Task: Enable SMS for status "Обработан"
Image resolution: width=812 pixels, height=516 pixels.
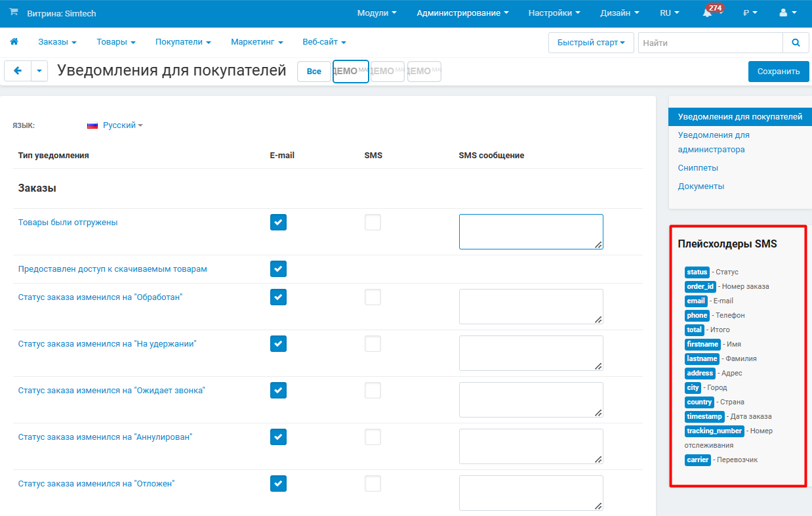Action: [x=373, y=297]
